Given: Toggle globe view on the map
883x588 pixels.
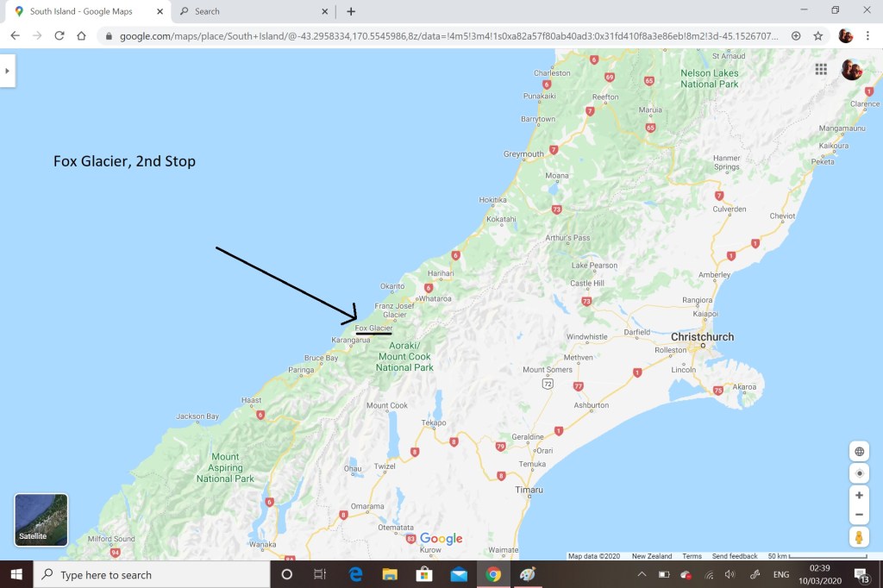Looking at the screenshot, I should tap(859, 451).
